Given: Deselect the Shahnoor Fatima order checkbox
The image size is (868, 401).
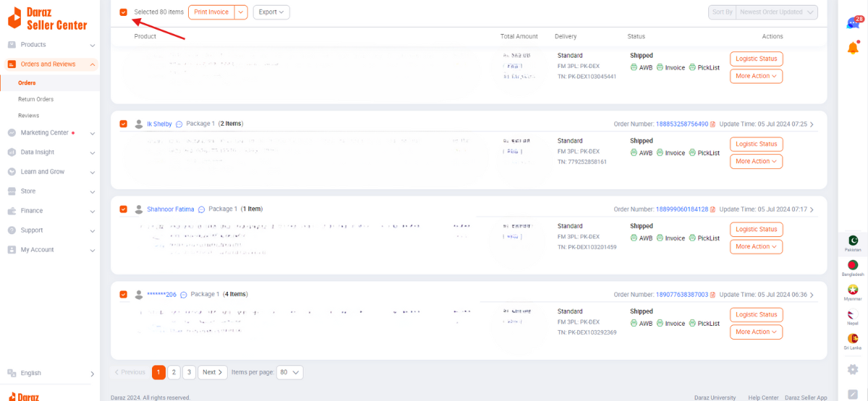Looking at the screenshot, I should [x=124, y=210].
